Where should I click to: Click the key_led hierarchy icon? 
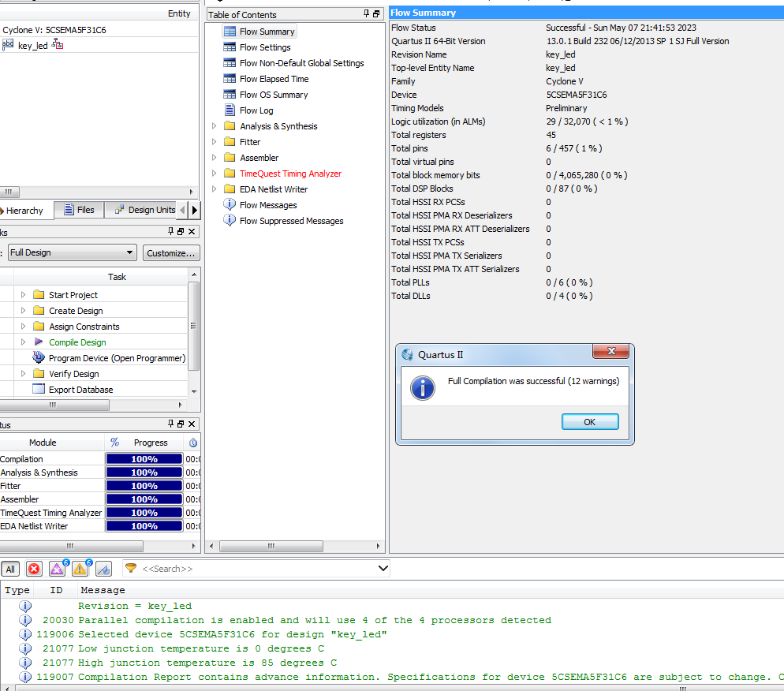[58, 45]
